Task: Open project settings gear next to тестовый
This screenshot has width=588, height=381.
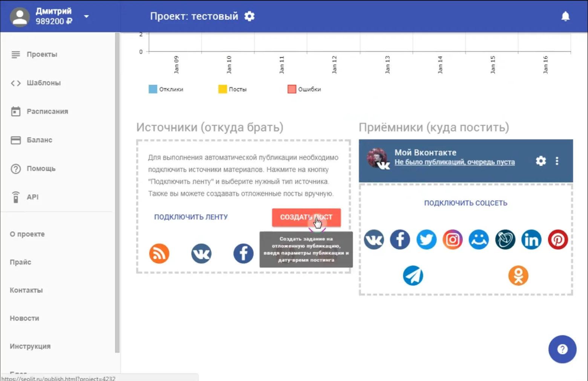Action: pos(250,16)
